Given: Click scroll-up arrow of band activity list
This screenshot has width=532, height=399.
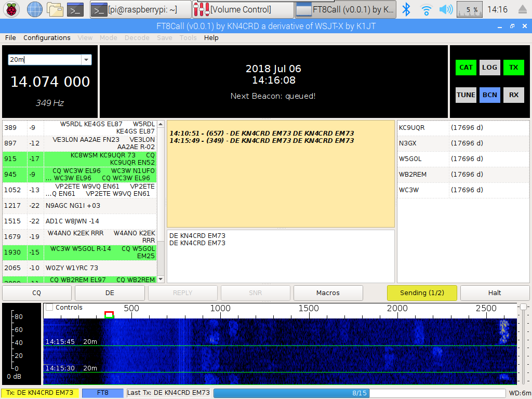Looking at the screenshot, I should point(161,124).
